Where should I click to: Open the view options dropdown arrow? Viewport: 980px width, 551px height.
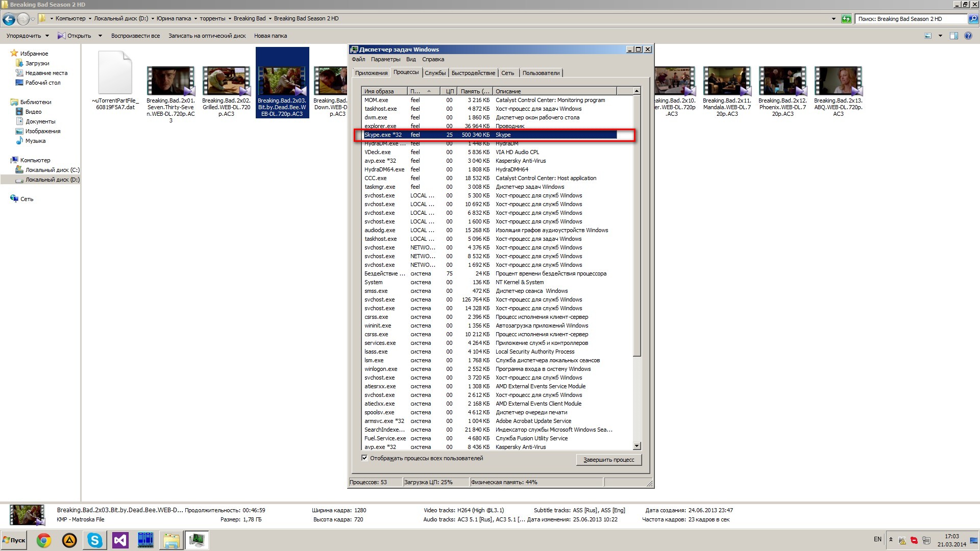click(x=940, y=36)
